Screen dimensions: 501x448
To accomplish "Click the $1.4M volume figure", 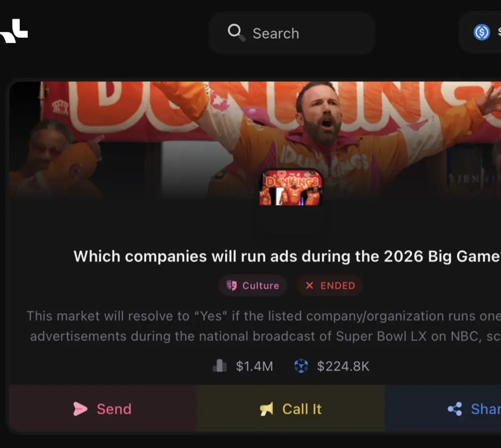I will point(254,366).
